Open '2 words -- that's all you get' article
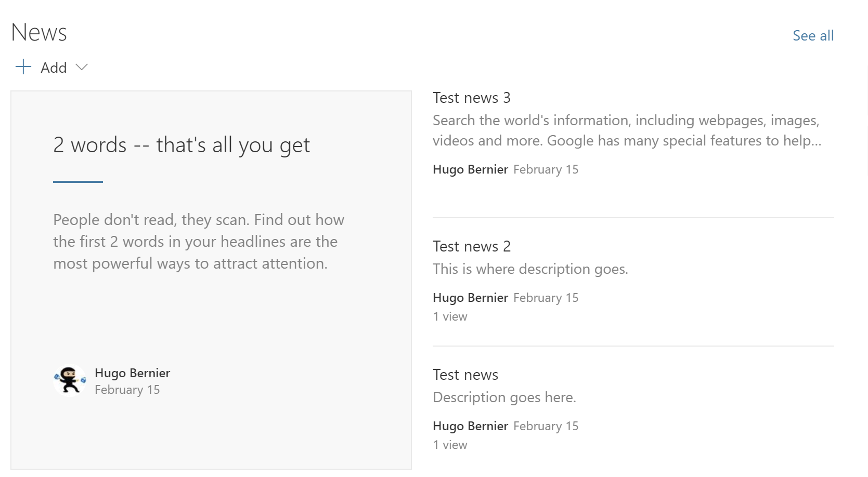868x477 pixels. [x=182, y=145]
